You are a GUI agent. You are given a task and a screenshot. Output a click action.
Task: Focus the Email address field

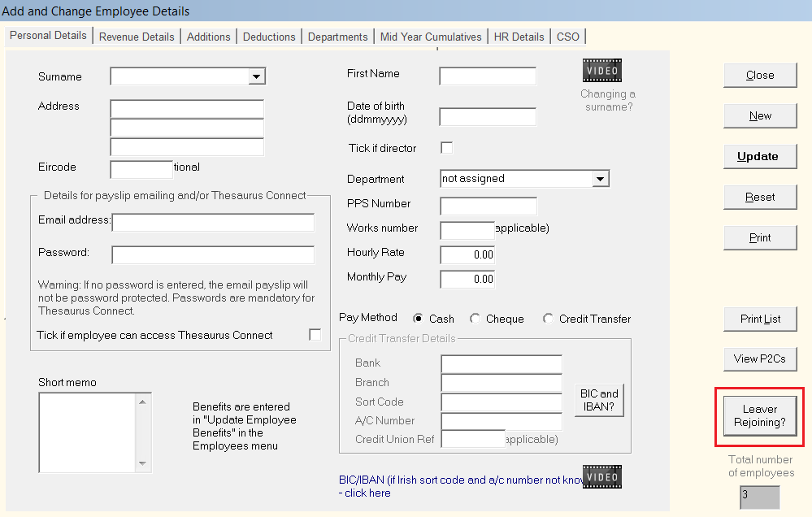pyautogui.click(x=213, y=223)
